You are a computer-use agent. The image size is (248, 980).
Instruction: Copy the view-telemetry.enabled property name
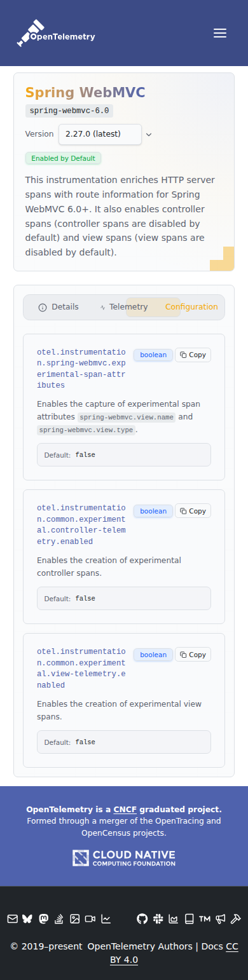[x=193, y=655]
